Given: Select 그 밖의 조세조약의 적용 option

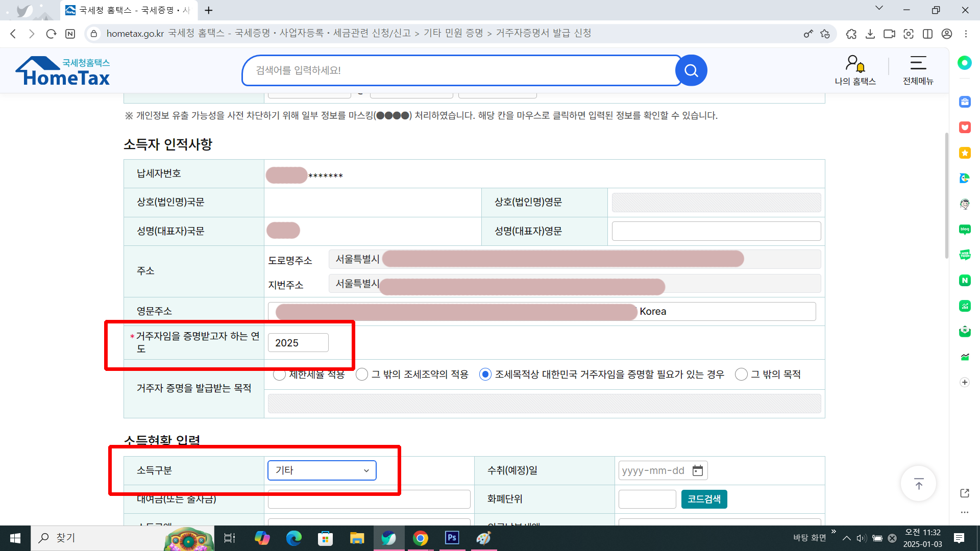Looking at the screenshot, I should (362, 374).
